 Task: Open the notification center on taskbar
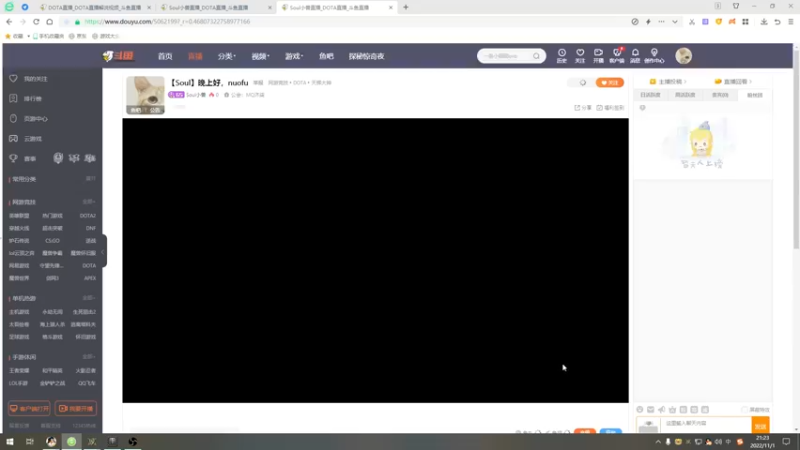786,441
